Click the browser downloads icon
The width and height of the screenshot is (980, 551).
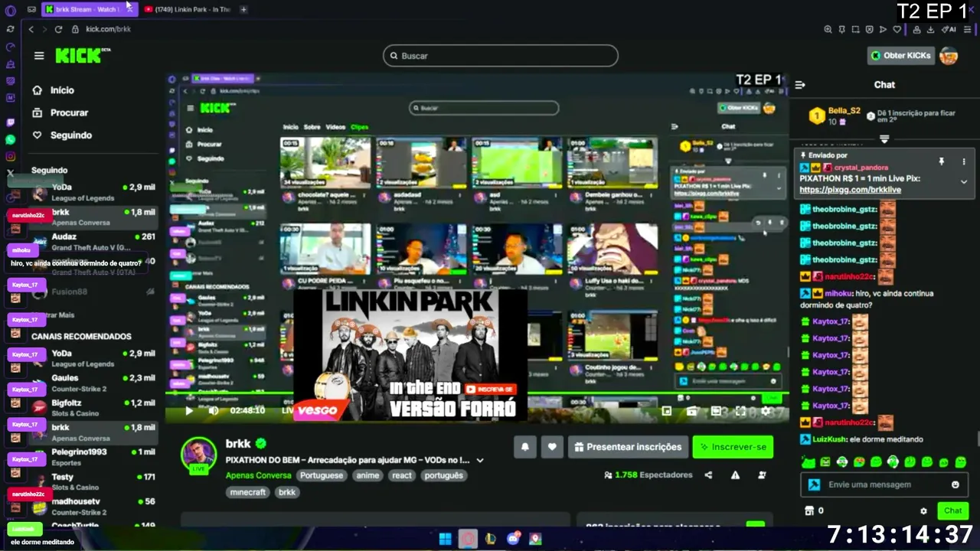click(x=930, y=29)
